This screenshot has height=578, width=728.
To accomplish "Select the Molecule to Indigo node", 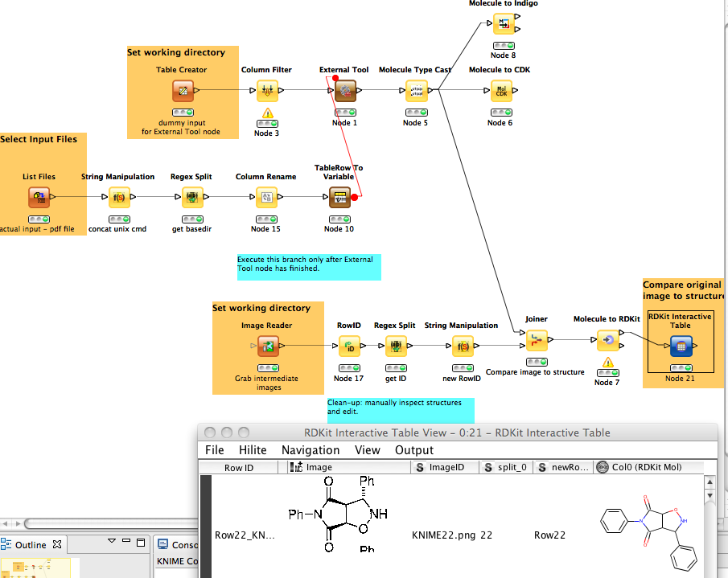I will [504, 23].
